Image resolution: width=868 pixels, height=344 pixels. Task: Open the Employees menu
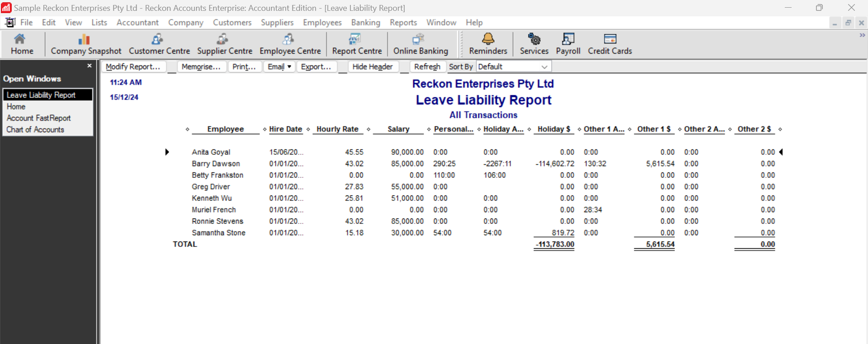pos(322,23)
